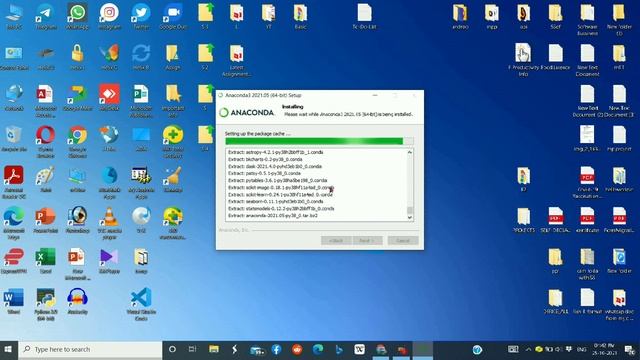Viewport: 640px width, 360px height.
Task: Open the To Do List file on desktop
Action: (x=364, y=16)
